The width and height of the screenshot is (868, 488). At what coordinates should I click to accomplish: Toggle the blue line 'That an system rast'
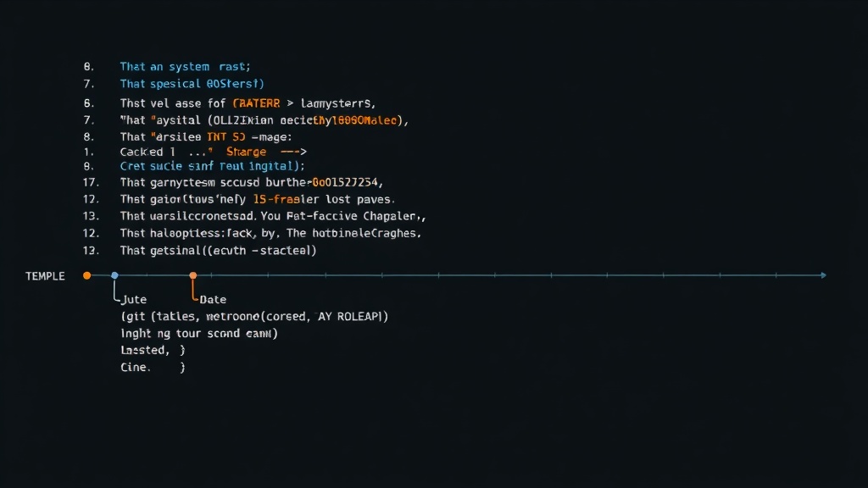tap(185, 66)
